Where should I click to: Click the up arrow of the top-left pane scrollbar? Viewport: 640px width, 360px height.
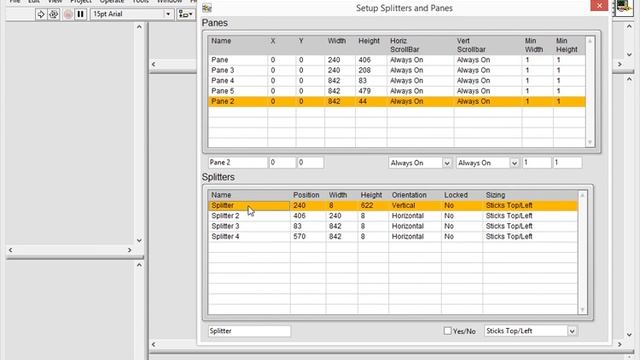[139, 27]
